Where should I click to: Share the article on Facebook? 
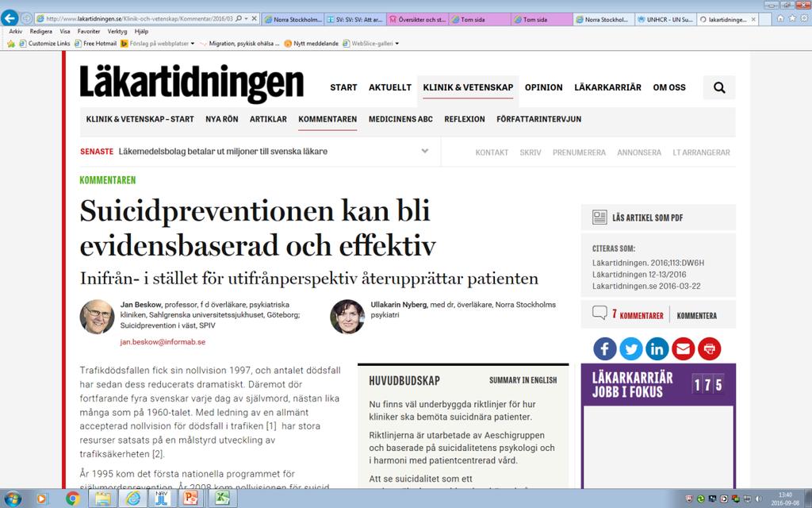604,349
